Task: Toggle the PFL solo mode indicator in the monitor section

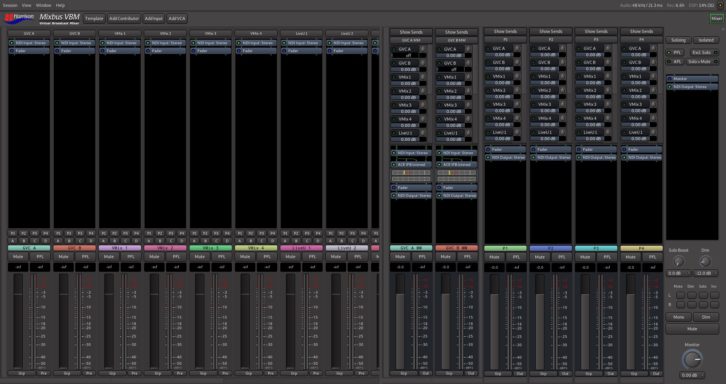Action: tap(669, 52)
